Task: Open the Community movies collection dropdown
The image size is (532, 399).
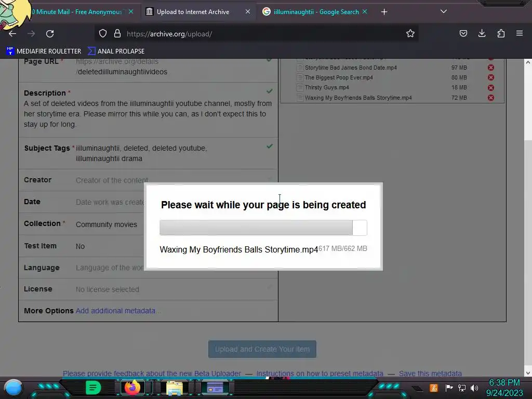Action: click(106, 224)
